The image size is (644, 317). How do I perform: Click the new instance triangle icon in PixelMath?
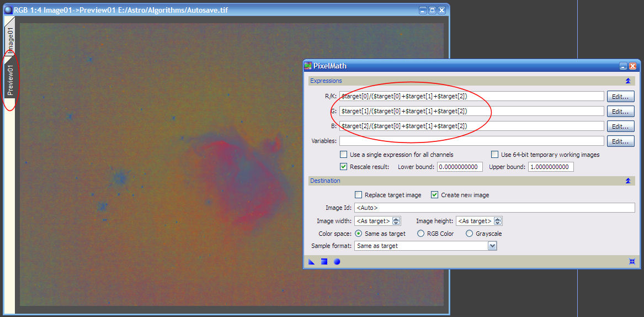pos(311,261)
